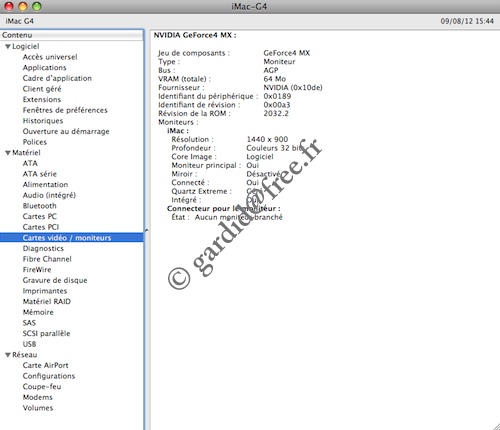500x430 pixels.
Task: Click the Contenu column header
Action: pyautogui.click(x=72, y=35)
